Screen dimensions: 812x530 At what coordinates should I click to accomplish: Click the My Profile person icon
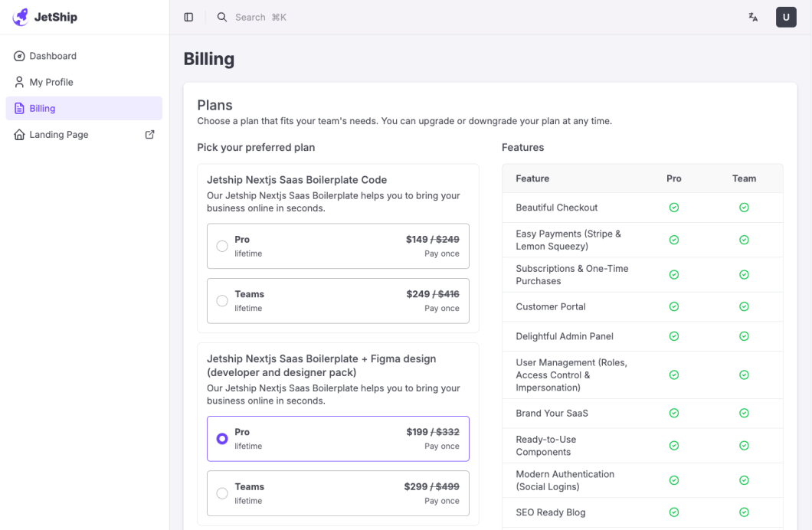[x=20, y=82]
